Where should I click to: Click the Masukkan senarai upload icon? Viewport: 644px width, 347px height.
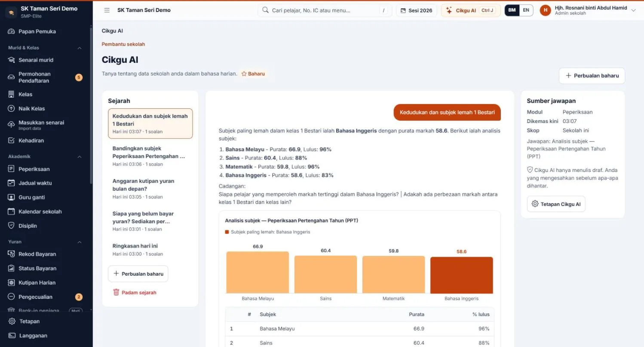(x=12, y=125)
